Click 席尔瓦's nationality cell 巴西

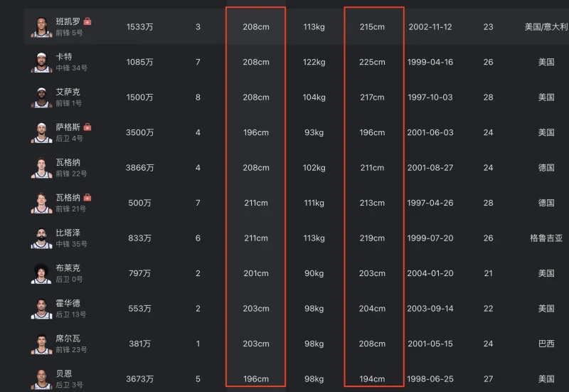[546, 344]
